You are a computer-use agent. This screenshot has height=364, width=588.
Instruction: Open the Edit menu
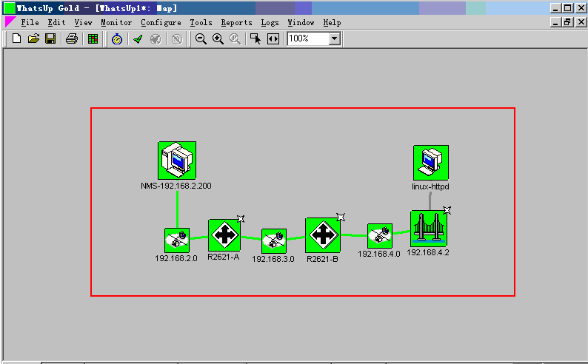pyautogui.click(x=56, y=22)
